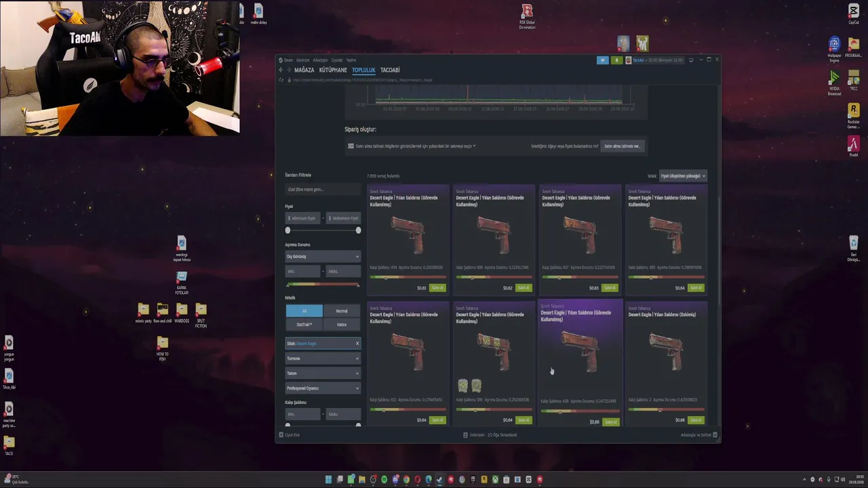The height and width of the screenshot is (488, 868).
Task: Open Windows Start menu
Action: [x=329, y=480]
